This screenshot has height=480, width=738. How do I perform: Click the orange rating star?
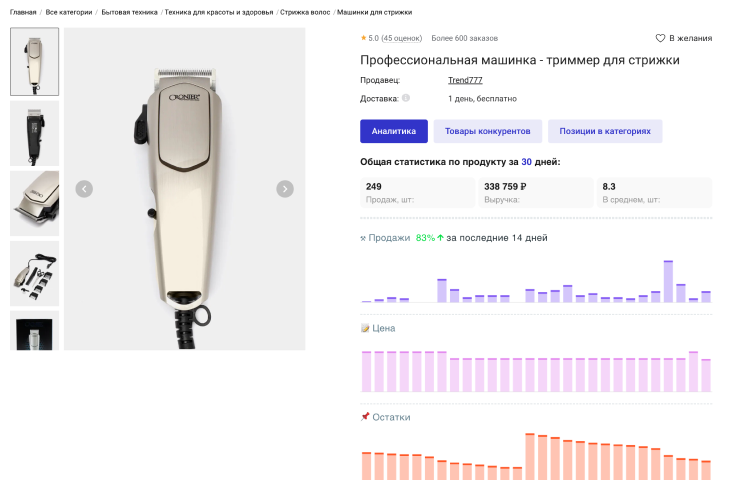pyautogui.click(x=363, y=38)
